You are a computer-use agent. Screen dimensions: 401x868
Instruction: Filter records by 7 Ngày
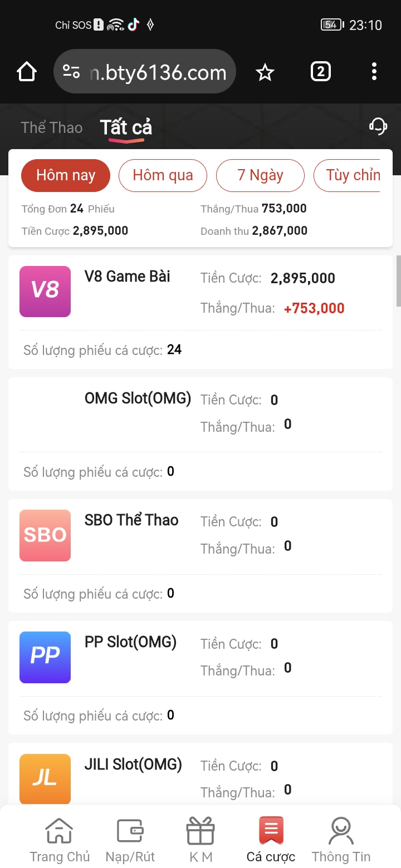point(260,175)
